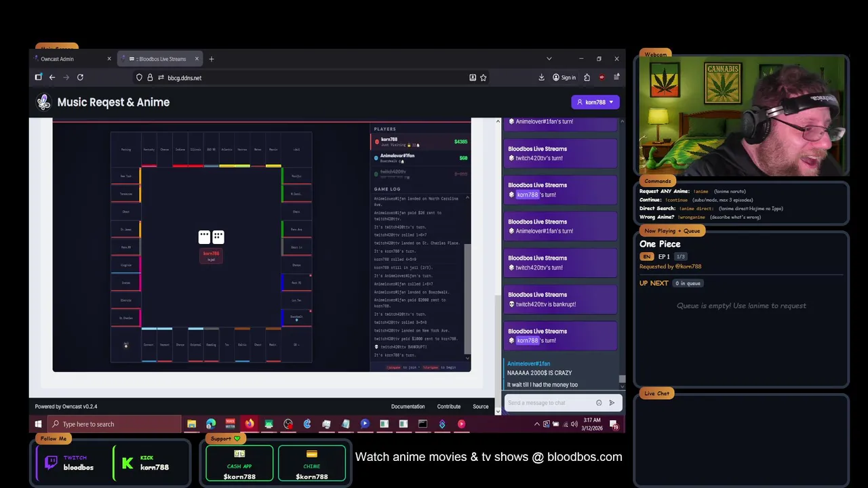Viewport: 868px width, 488px height.
Task: Open the browser sidebar panel icon
Action: [39, 77]
